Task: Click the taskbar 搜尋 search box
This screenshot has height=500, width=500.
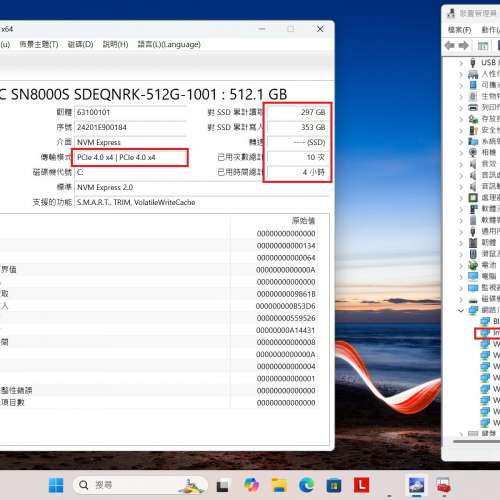Action: (x=140, y=485)
